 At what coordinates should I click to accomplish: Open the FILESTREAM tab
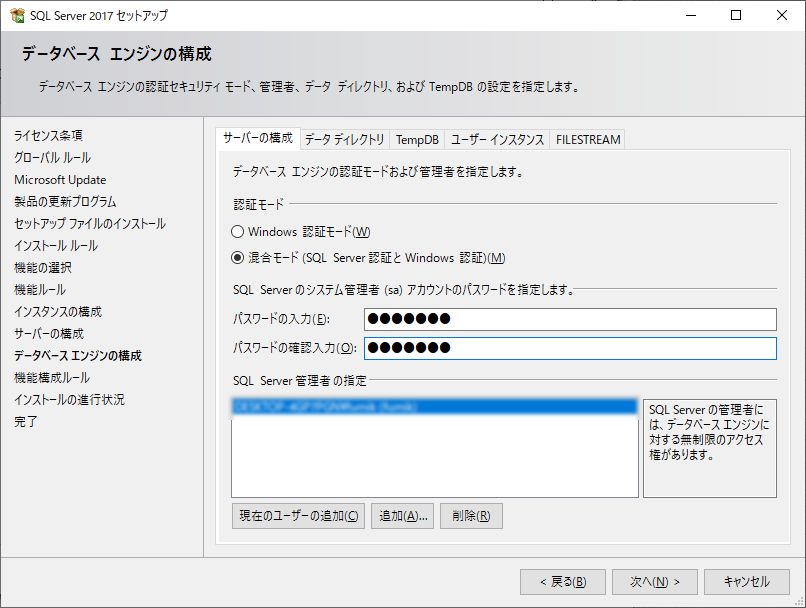click(x=588, y=140)
